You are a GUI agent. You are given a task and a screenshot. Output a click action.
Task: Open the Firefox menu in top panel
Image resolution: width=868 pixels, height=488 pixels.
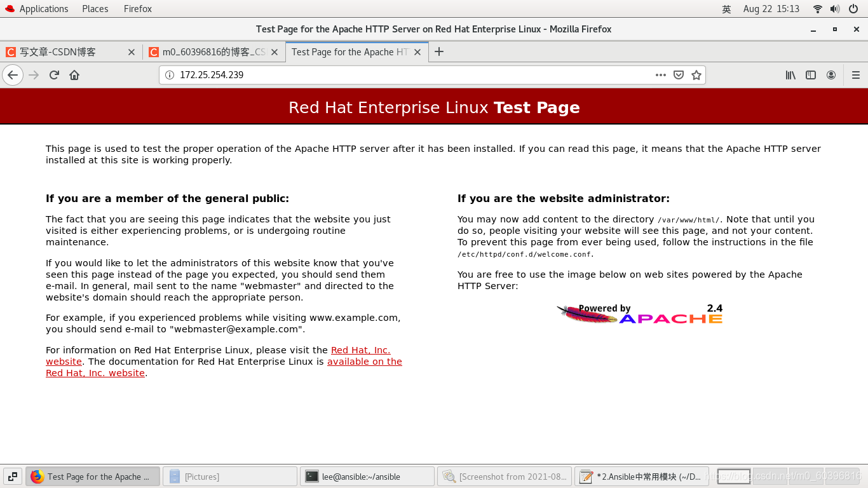(138, 9)
